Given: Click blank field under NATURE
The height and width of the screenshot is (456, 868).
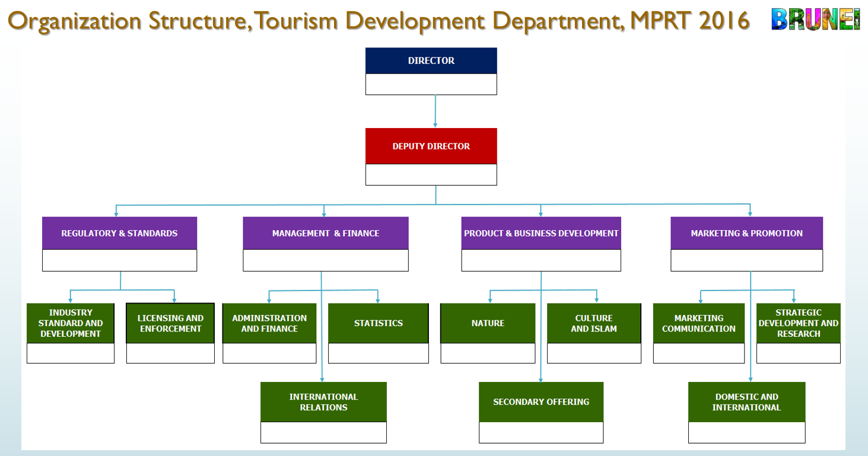Looking at the screenshot, I should coord(488,353).
